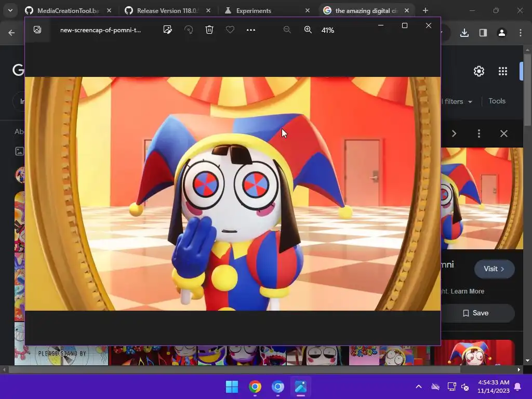Open the large preview image in Google panel
Screen dimensions: 532x399
pyautogui.click(x=482, y=198)
